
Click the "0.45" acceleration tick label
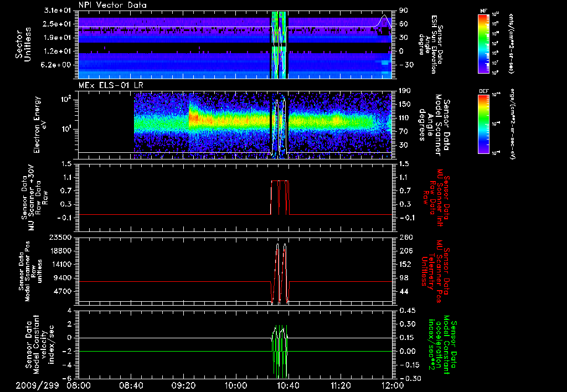click(406, 311)
